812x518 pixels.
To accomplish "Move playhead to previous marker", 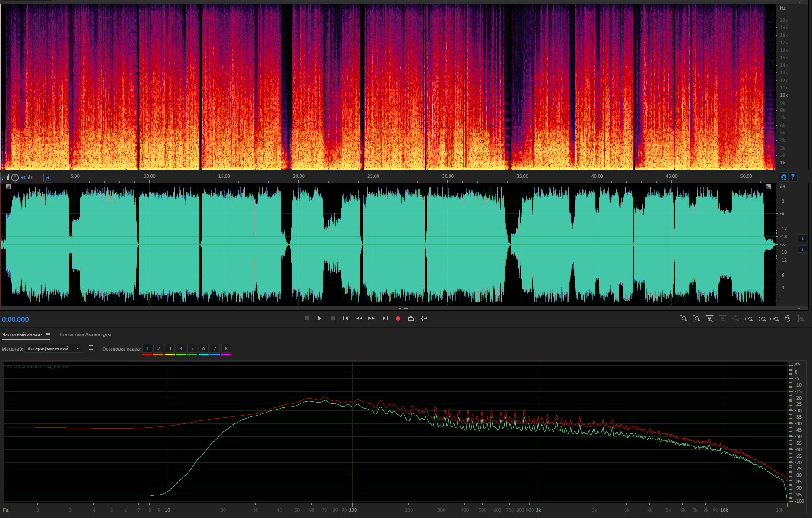I will (x=346, y=318).
